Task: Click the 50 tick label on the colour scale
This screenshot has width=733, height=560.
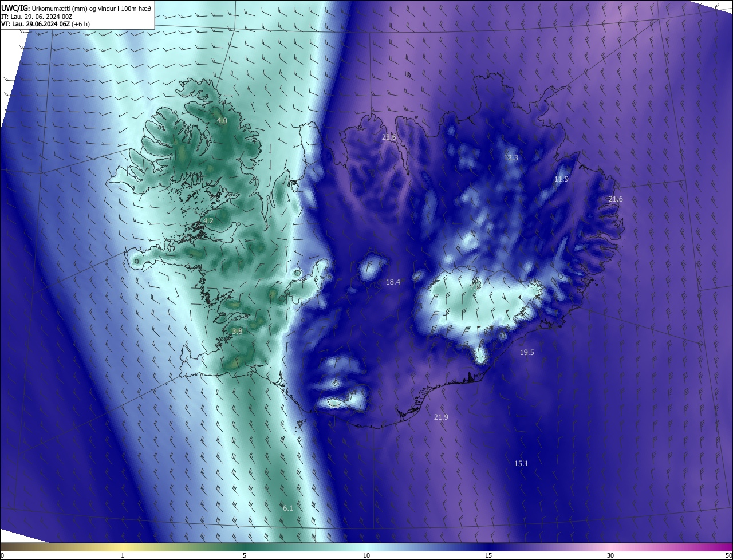Action: point(728,555)
